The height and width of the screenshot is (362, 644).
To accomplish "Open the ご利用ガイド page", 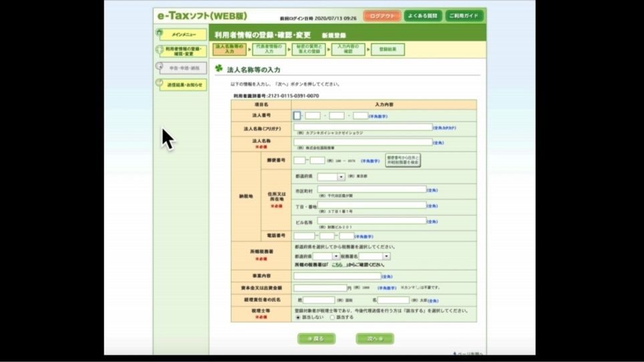I will pyautogui.click(x=463, y=16).
